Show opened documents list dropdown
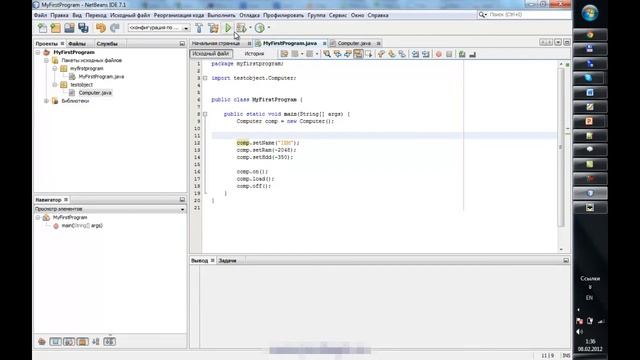The width and height of the screenshot is (640, 360). click(558, 42)
